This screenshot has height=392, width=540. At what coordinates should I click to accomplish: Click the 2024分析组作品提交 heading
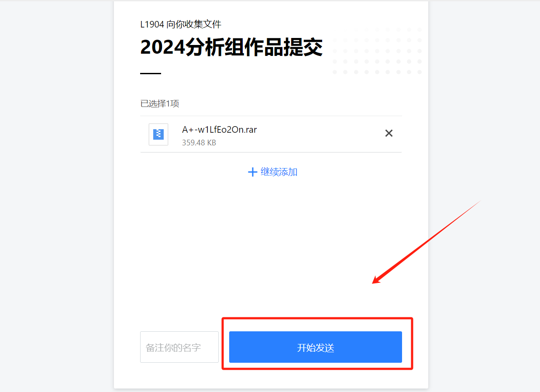click(231, 47)
